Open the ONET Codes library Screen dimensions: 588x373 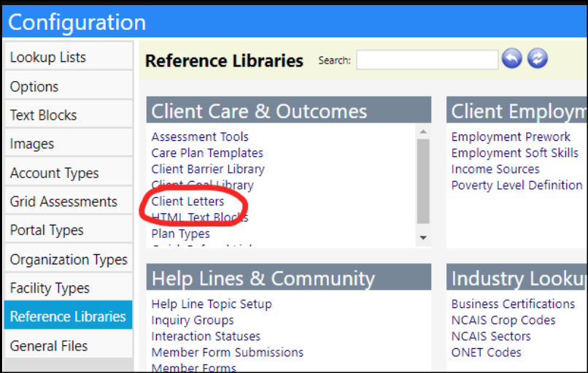click(x=487, y=353)
